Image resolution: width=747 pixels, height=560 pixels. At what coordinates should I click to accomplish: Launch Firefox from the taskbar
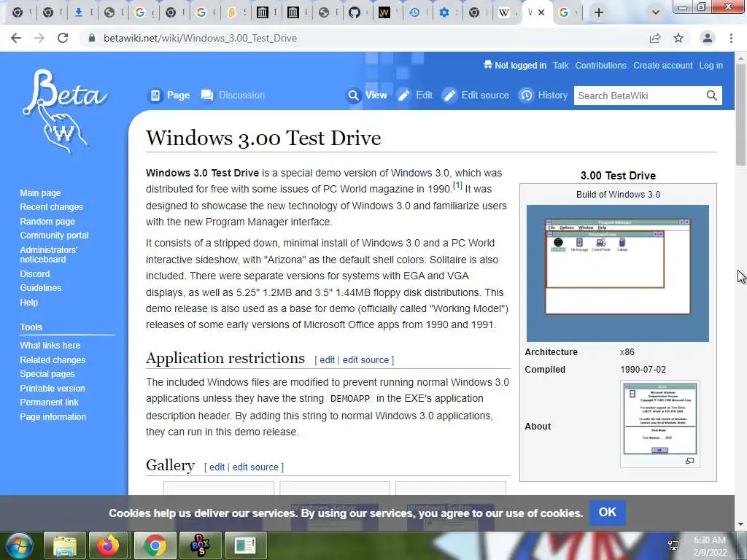coord(108,545)
